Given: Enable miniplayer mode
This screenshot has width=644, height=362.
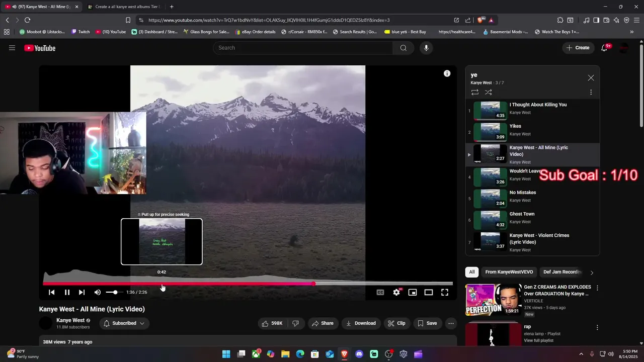Looking at the screenshot, I should click(x=413, y=292).
